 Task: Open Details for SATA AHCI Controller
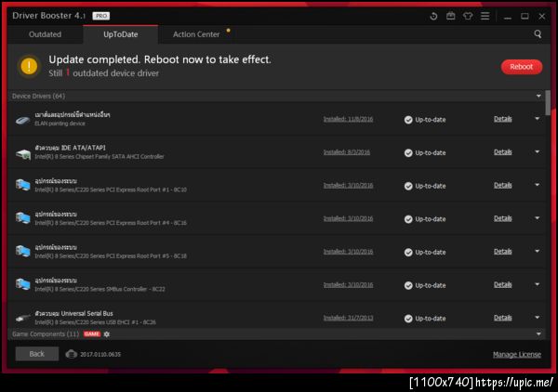click(503, 152)
